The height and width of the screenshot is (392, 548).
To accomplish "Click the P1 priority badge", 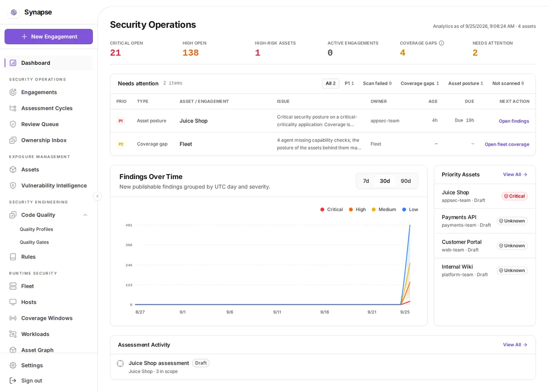I will [x=121, y=121].
